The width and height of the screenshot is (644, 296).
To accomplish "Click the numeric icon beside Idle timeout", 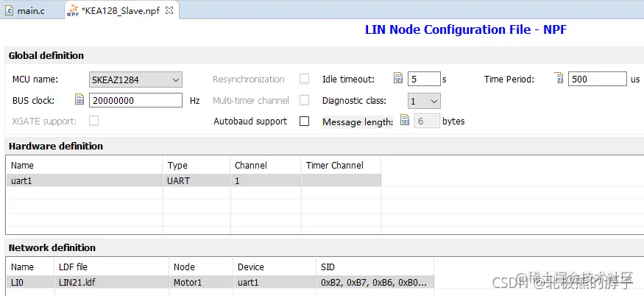I will (398, 79).
